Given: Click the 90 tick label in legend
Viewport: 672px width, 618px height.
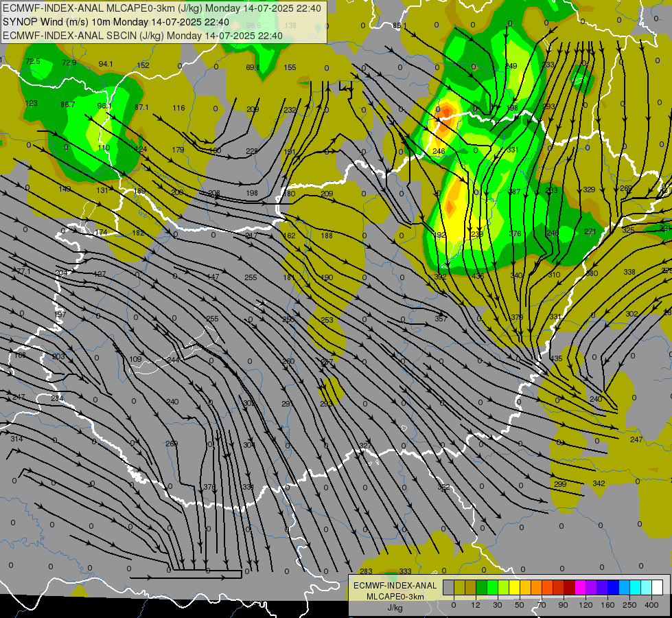Looking at the screenshot, I should click(563, 605).
